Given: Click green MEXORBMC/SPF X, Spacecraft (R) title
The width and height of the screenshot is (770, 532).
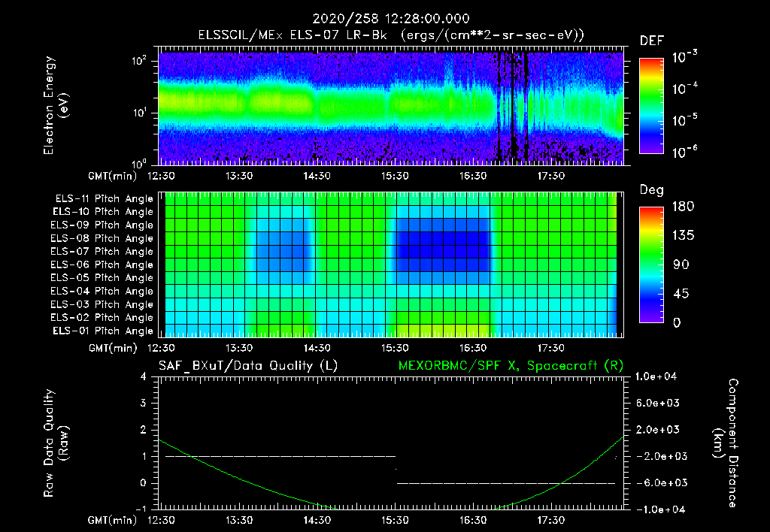Looking at the screenshot, I should click(x=511, y=366).
